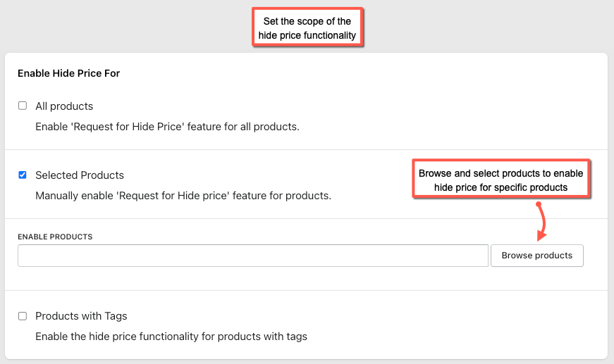Focus the Enable Products input field
This screenshot has height=364, width=614.
[253, 256]
